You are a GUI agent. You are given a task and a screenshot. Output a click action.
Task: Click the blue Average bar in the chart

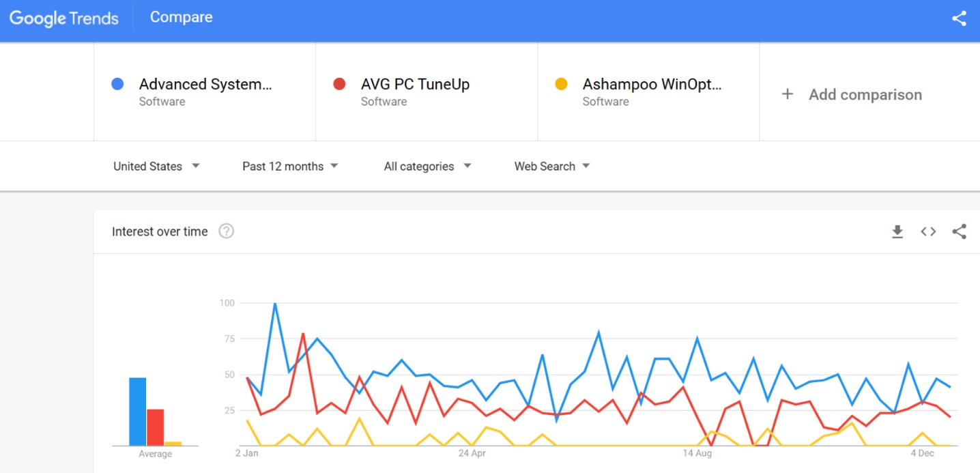click(x=138, y=411)
